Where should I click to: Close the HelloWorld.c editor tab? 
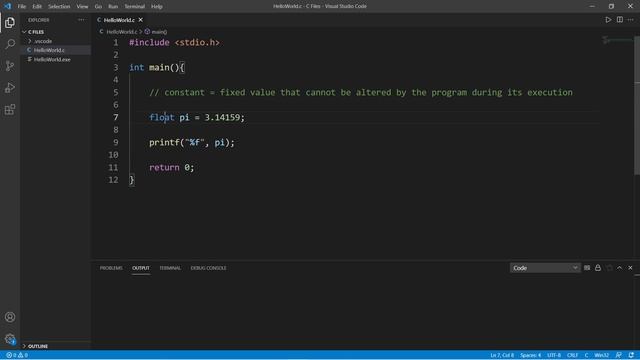tap(140, 20)
